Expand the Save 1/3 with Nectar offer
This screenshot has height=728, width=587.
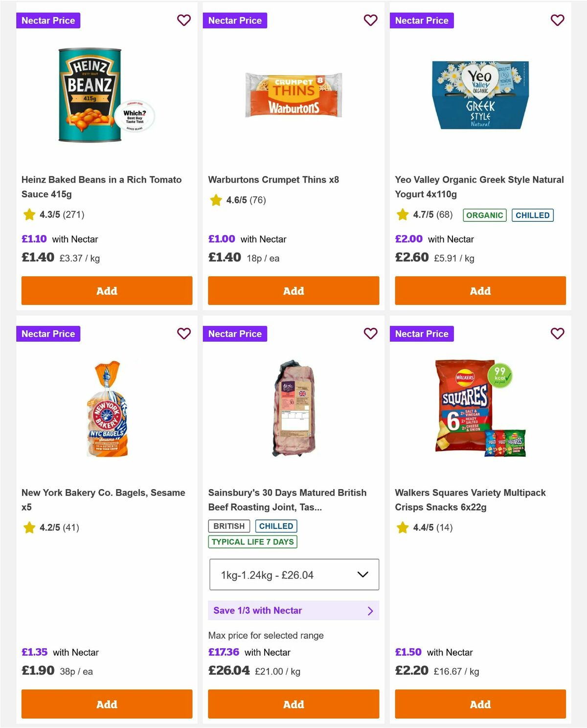(x=293, y=611)
